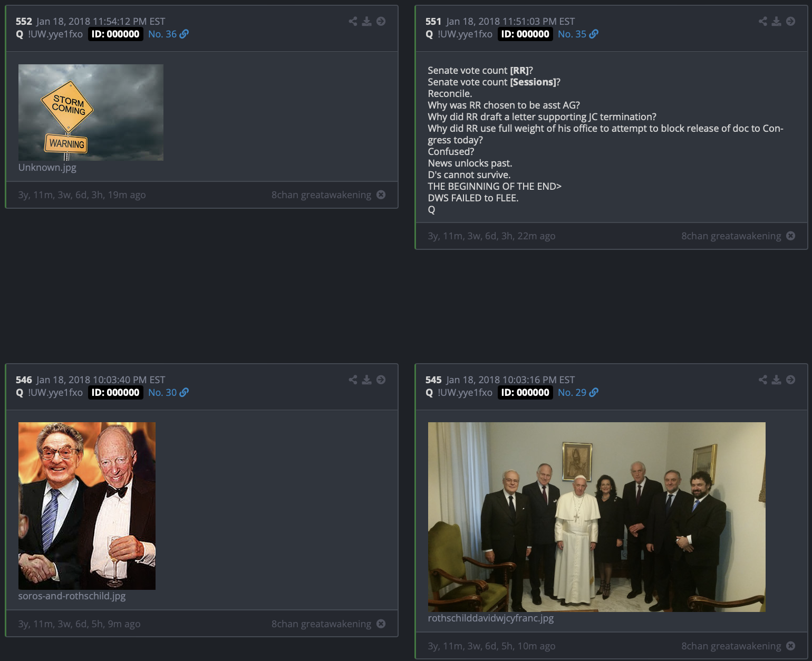Image resolution: width=812 pixels, height=661 pixels.
Task: Download post 545 with download icon
Action: pos(777,380)
